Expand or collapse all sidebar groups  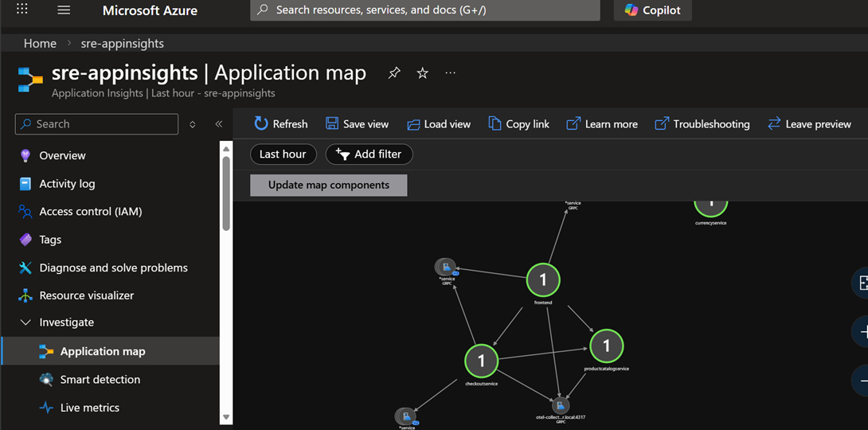pyautogui.click(x=193, y=124)
